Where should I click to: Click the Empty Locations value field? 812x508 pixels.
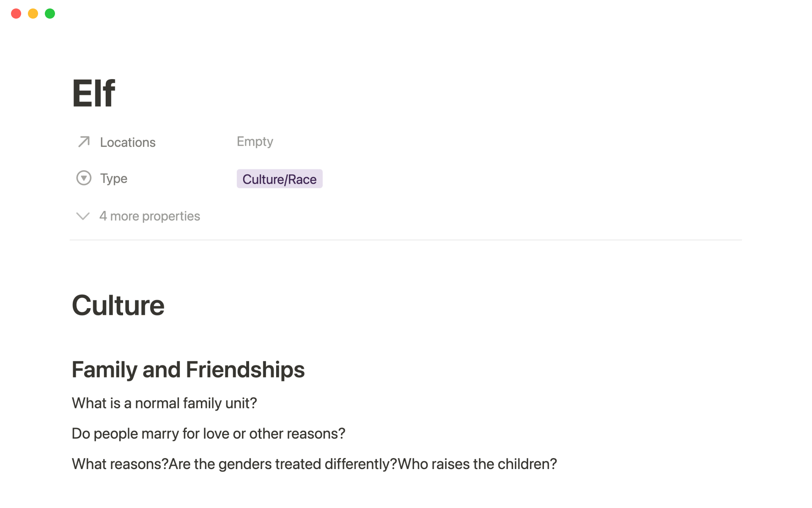point(255,141)
